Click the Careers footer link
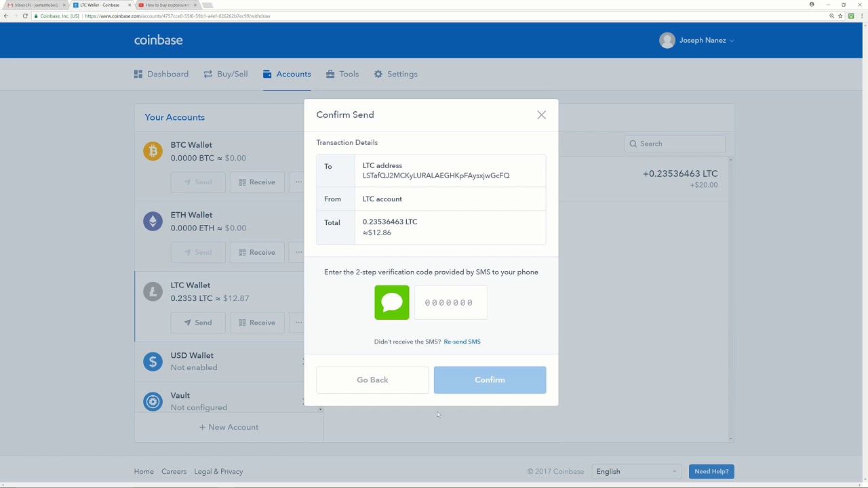The height and width of the screenshot is (488, 868). click(174, 471)
